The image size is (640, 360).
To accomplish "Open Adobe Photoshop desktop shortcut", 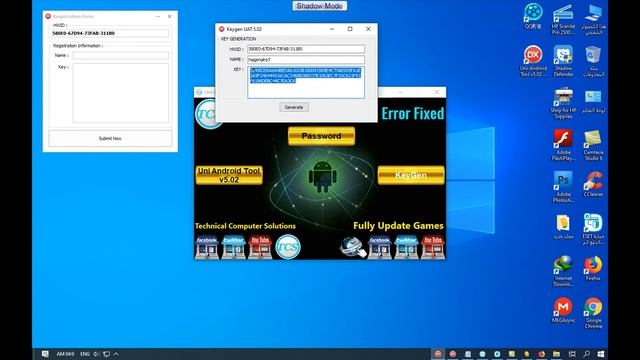I will click(x=563, y=187).
